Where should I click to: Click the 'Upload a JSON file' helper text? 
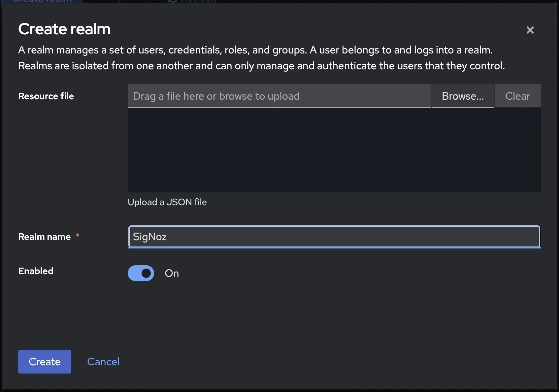pos(167,202)
